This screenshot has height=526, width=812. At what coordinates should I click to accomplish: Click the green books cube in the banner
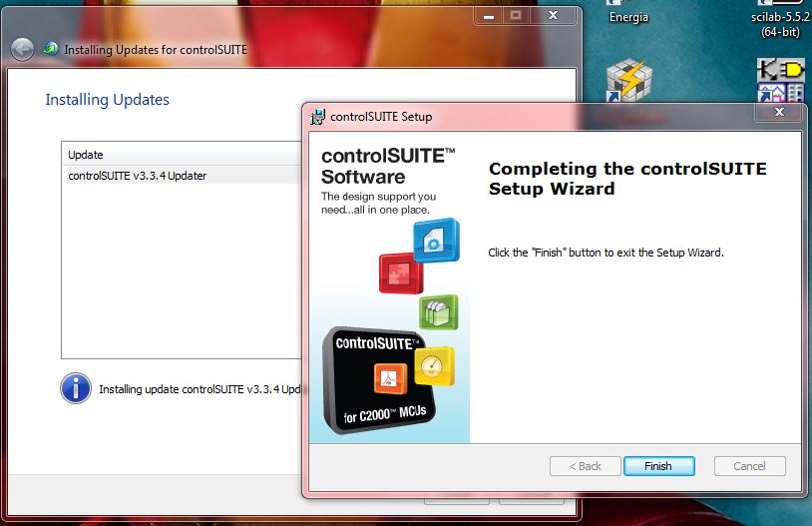tap(439, 312)
